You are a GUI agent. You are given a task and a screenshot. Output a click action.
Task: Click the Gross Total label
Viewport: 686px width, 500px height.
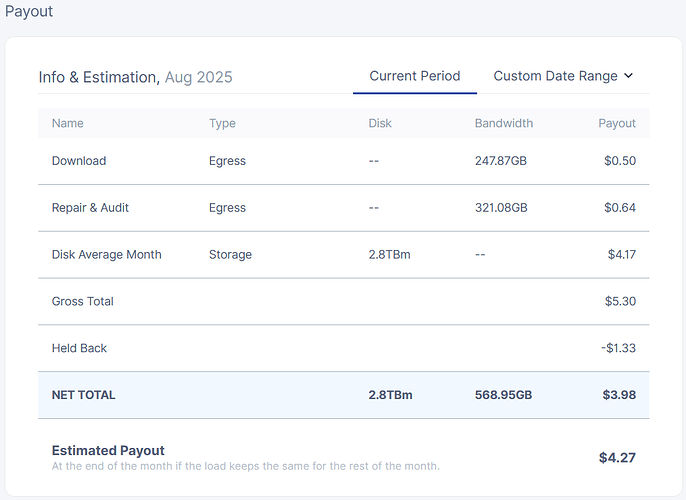tap(83, 301)
